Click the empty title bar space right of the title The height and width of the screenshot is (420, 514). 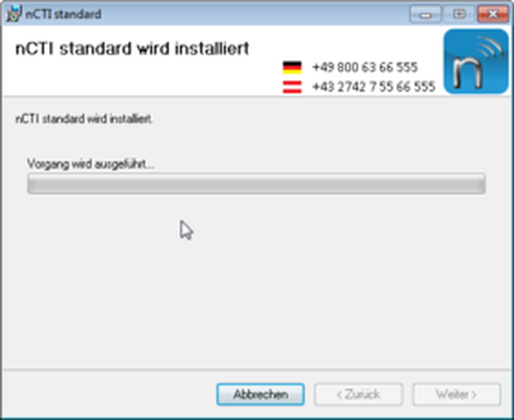pos(254,14)
